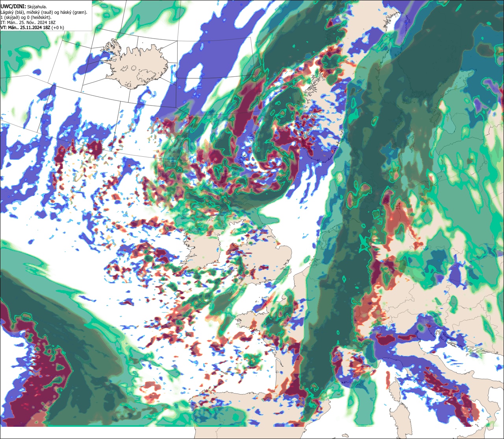Click the "Lágský (blá), miðský (rauð) og háský (græn)." legend line
Viewport: 504px width, 439px height.
pyautogui.click(x=44, y=12)
